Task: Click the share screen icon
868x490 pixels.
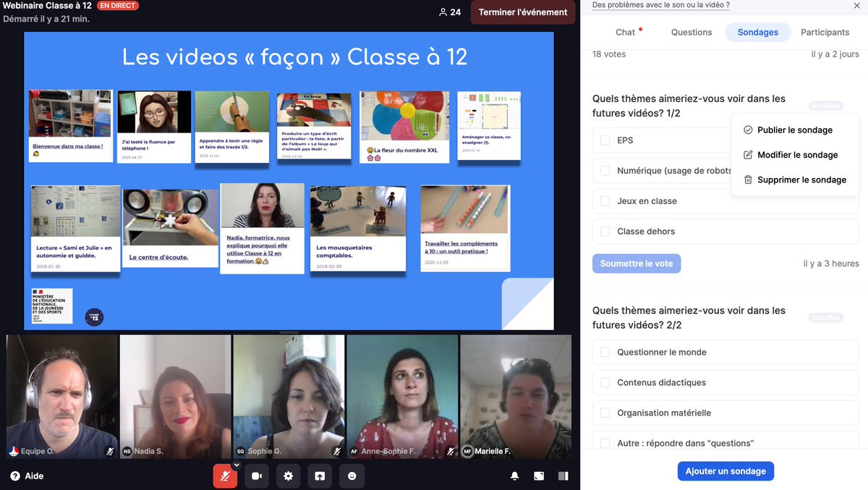Action: (320, 476)
